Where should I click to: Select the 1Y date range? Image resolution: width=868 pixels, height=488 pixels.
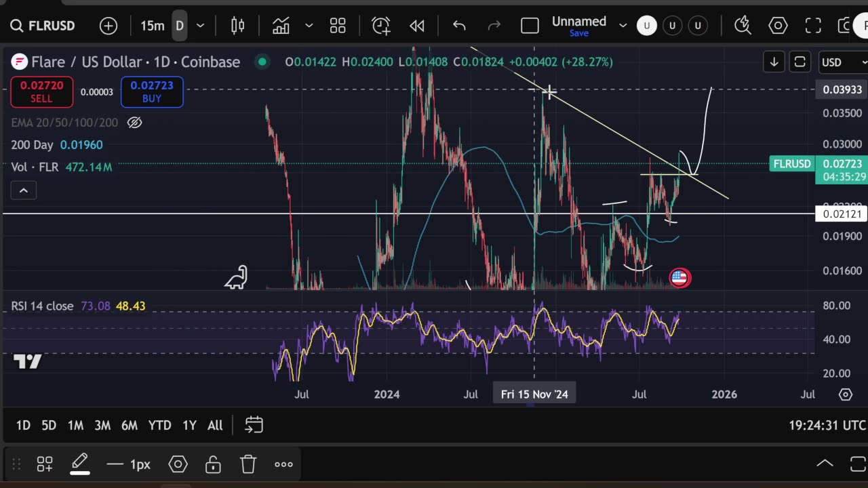(x=189, y=425)
